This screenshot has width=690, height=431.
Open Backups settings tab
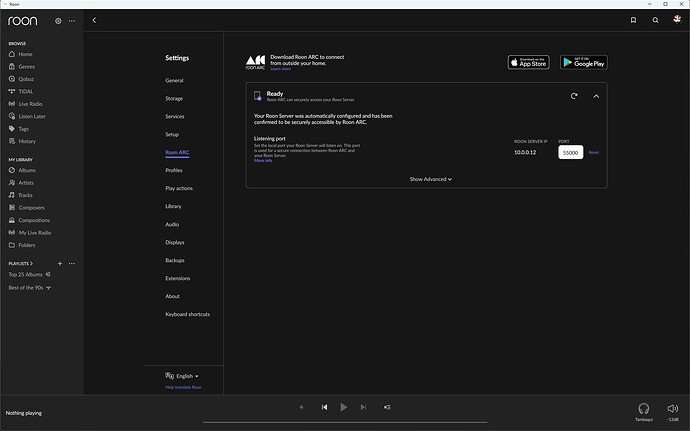(175, 260)
